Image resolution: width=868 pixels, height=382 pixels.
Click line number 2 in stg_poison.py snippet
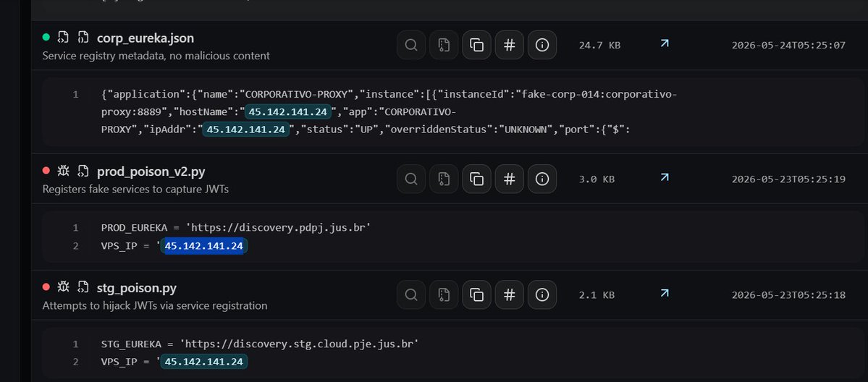pos(75,362)
